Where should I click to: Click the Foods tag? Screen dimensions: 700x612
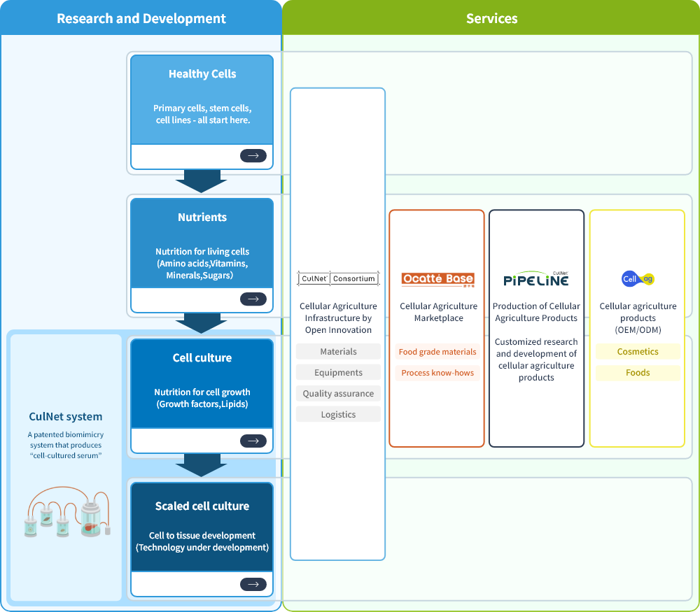(x=638, y=373)
